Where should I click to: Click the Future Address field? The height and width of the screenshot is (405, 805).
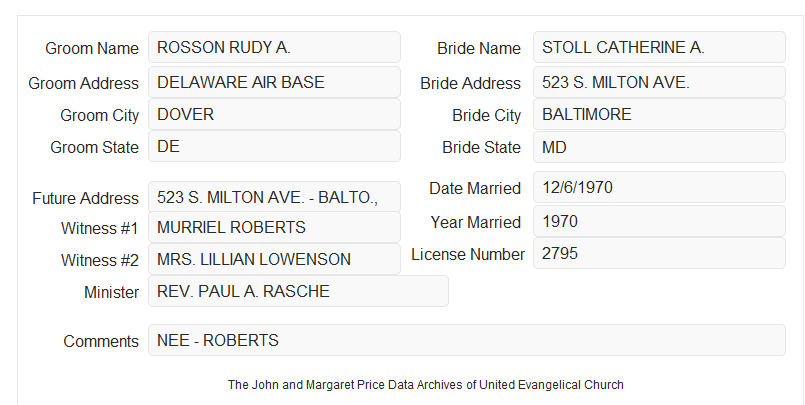click(x=274, y=197)
